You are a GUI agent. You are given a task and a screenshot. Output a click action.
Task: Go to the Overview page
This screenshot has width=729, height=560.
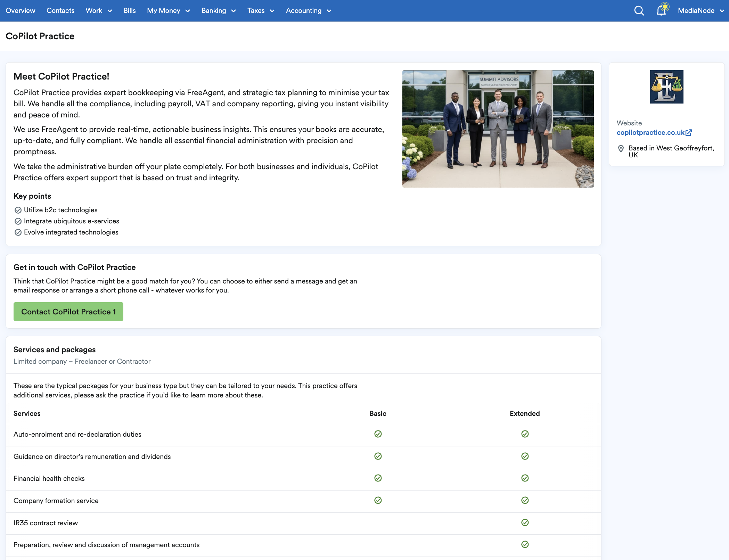coord(21,11)
